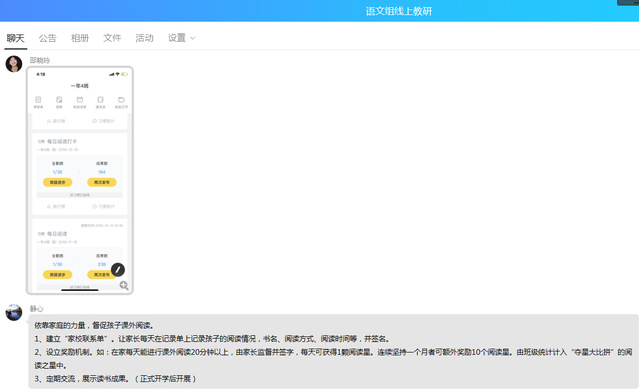The width and height of the screenshot is (639, 392).
Task: Click 静心's profile avatar
Action: pyautogui.click(x=14, y=313)
